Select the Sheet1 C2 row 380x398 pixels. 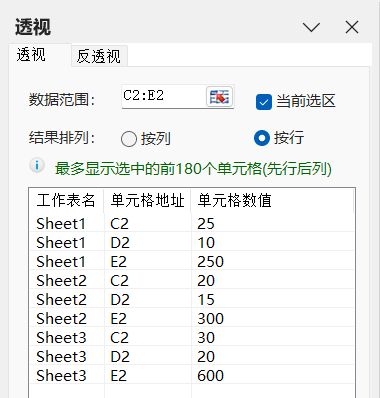pyautogui.click(x=192, y=223)
